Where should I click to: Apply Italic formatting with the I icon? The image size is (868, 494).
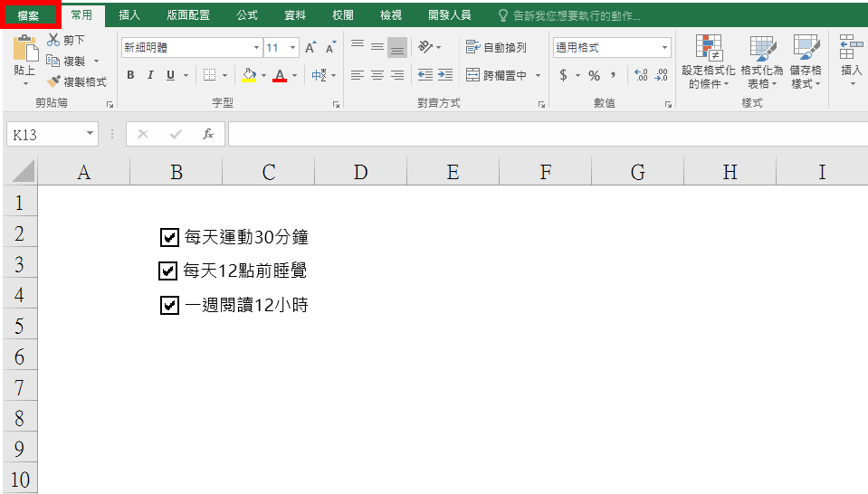point(150,75)
